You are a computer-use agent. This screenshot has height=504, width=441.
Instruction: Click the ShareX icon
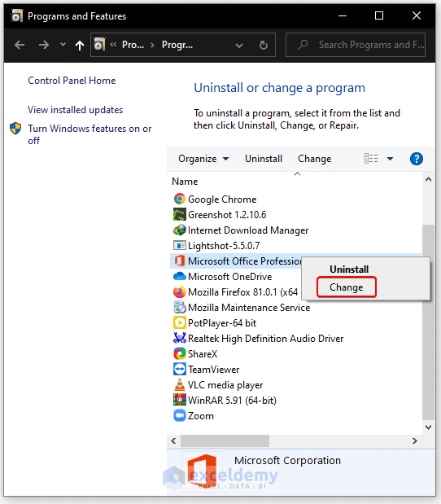pos(180,353)
